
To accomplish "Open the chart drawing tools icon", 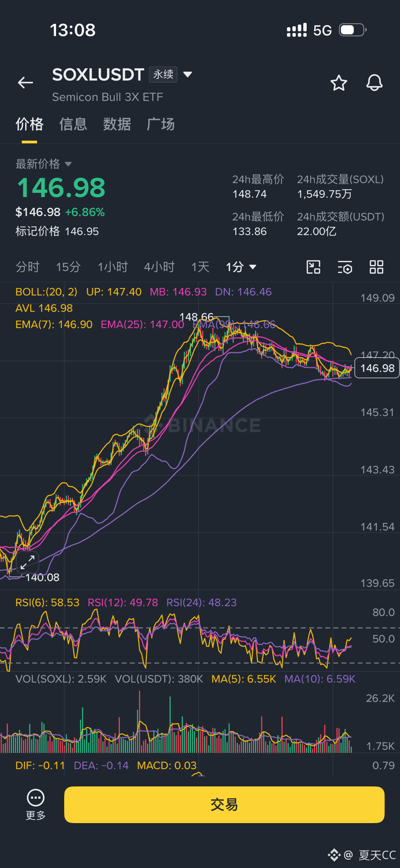I will click(314, 267).
